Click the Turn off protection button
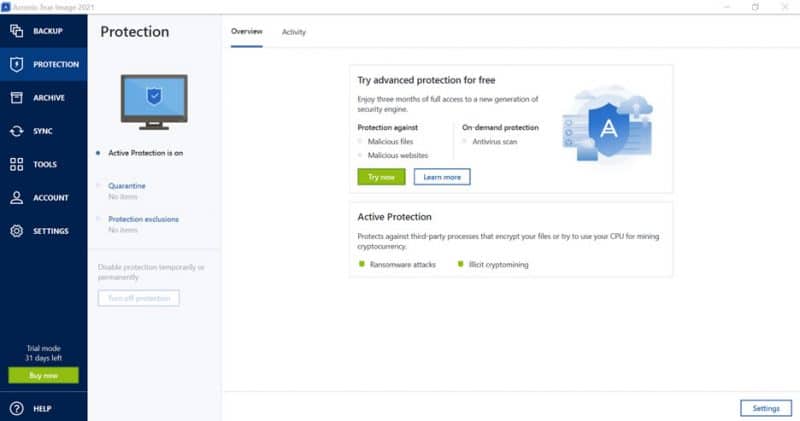Screen dimensions: 800x421 (x=138, y=298)
